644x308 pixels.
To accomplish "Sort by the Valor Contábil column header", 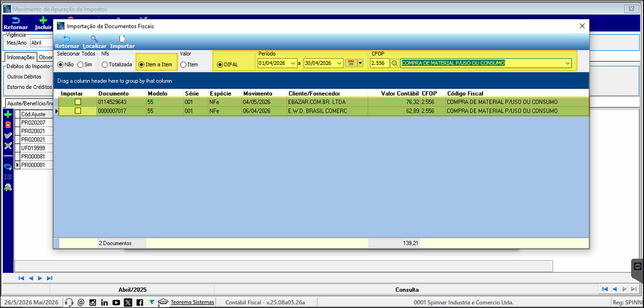I will [x=399, y=93].
